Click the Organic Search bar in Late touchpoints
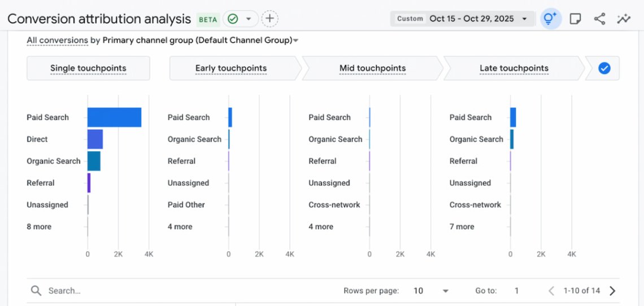This screenshot has width=644, height=306. point(512,139)
